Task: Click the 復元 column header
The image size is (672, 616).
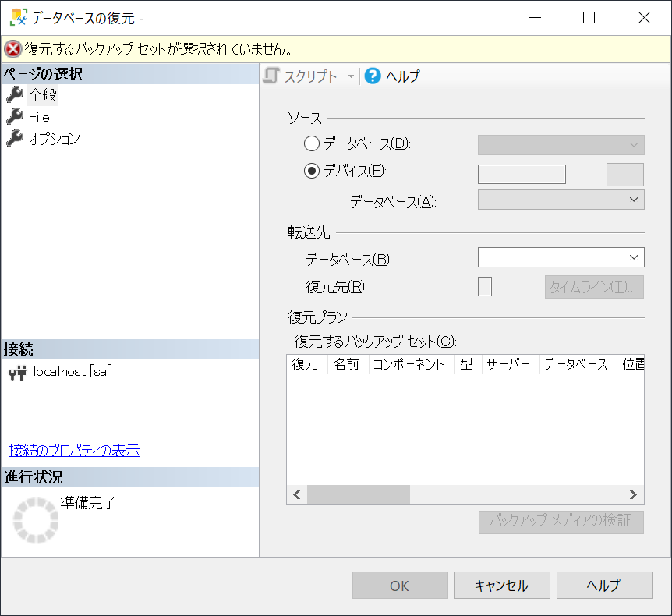Action: click(307, 364)
